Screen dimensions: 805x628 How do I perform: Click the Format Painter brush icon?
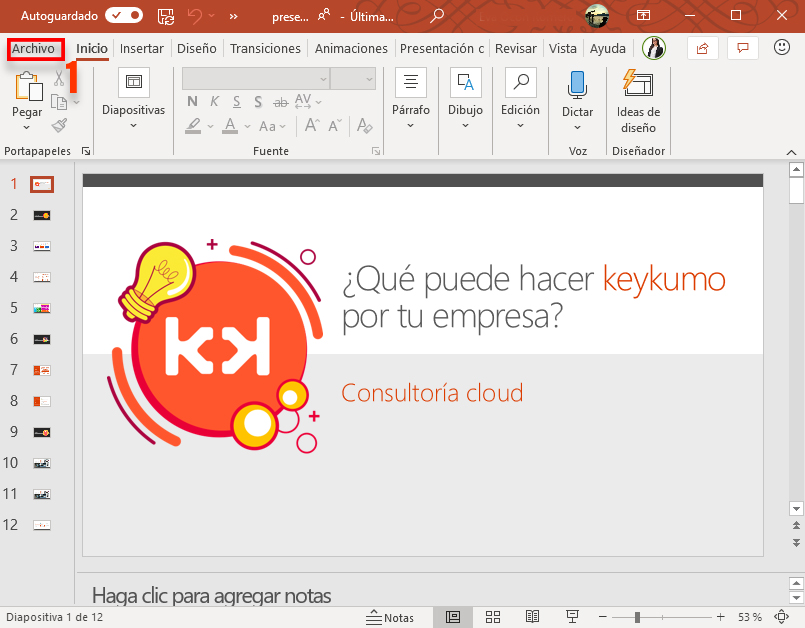click(x=59, y=125)
